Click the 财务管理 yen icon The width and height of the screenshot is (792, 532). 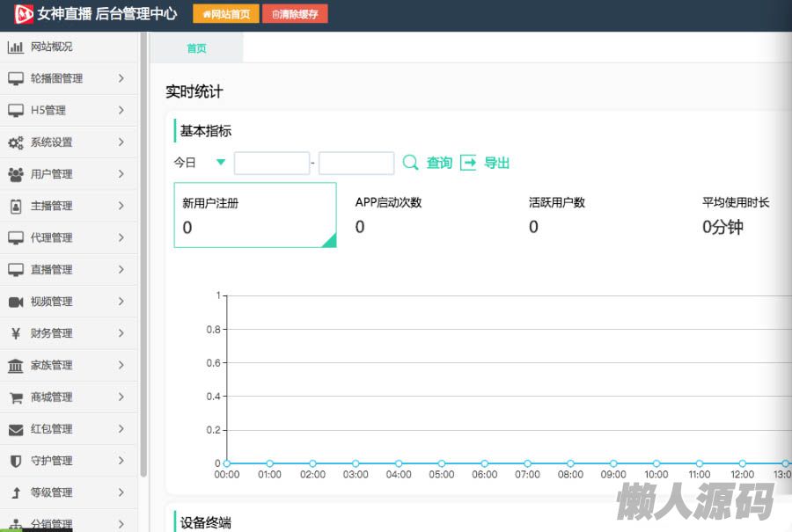click(15, 333)
